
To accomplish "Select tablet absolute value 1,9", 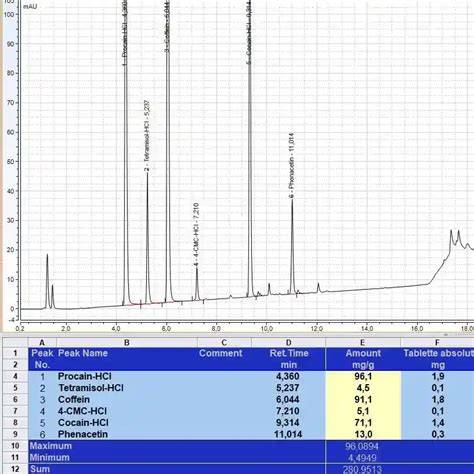I will (x=438, y=376).
